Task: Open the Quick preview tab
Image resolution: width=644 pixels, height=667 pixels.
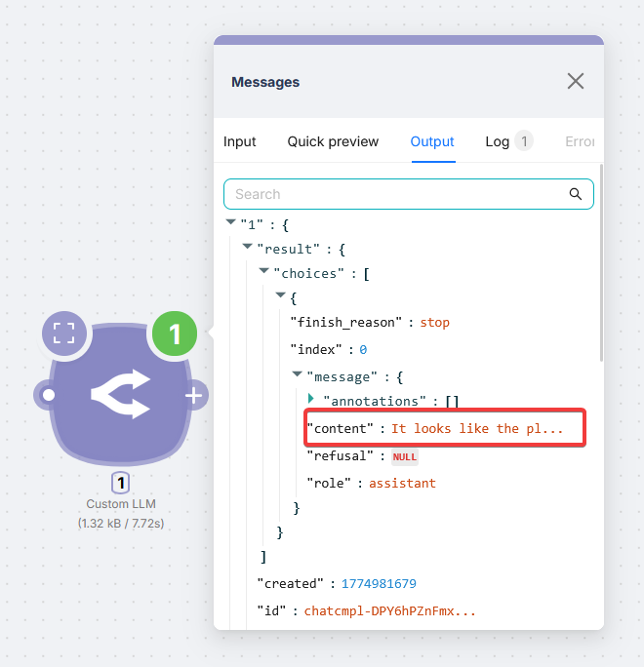Action: pyautogui.click(x=333, y=141)
